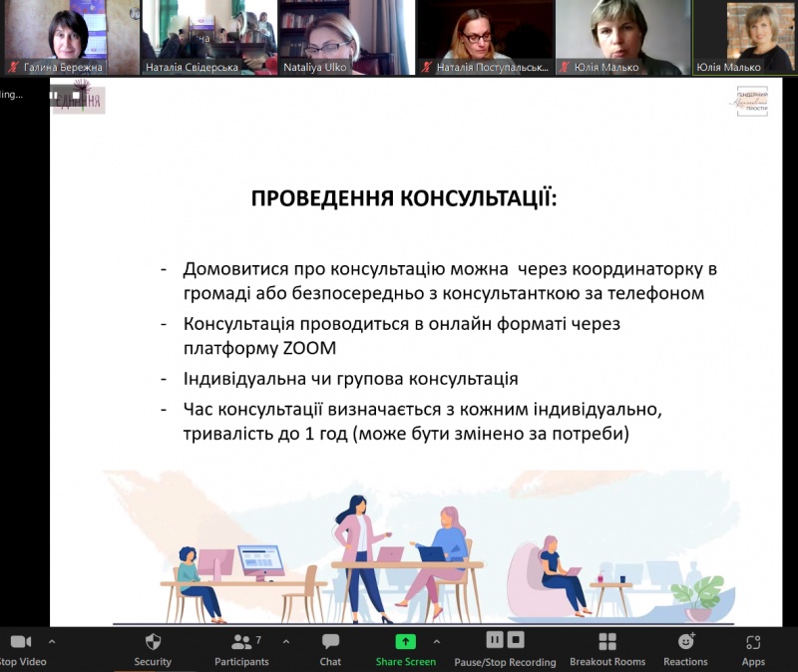This screenshot has height=672, width=798.
Task: Expand video options arrow next to Stop Video
Action: point(52,641)
